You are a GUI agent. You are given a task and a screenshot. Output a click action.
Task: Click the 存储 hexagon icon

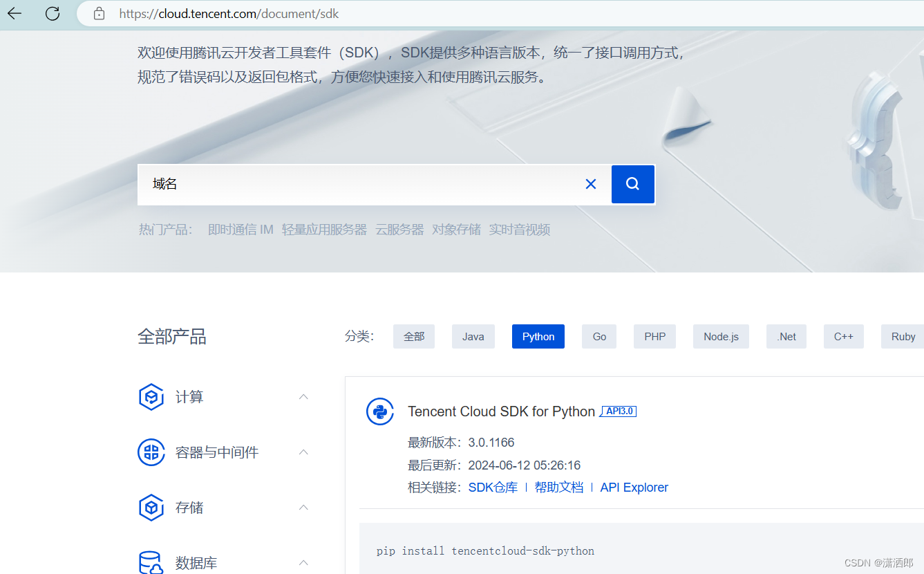151,508
